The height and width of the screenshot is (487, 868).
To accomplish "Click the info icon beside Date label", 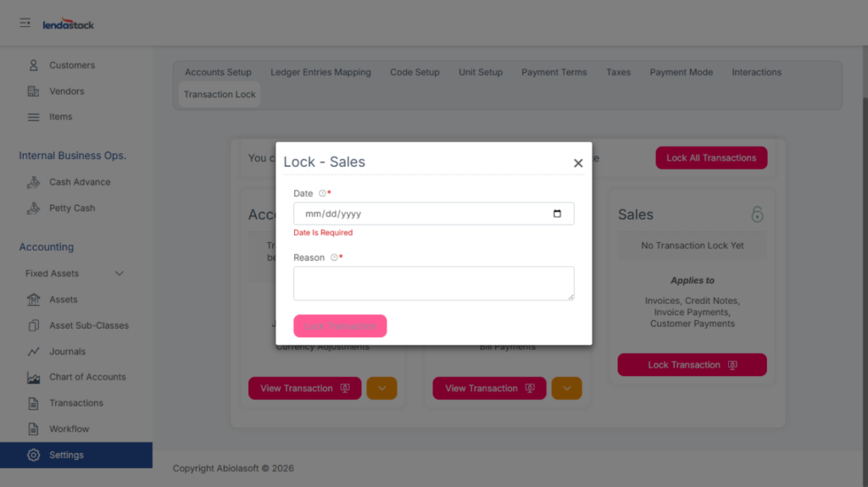I will (x=322, y=194).
